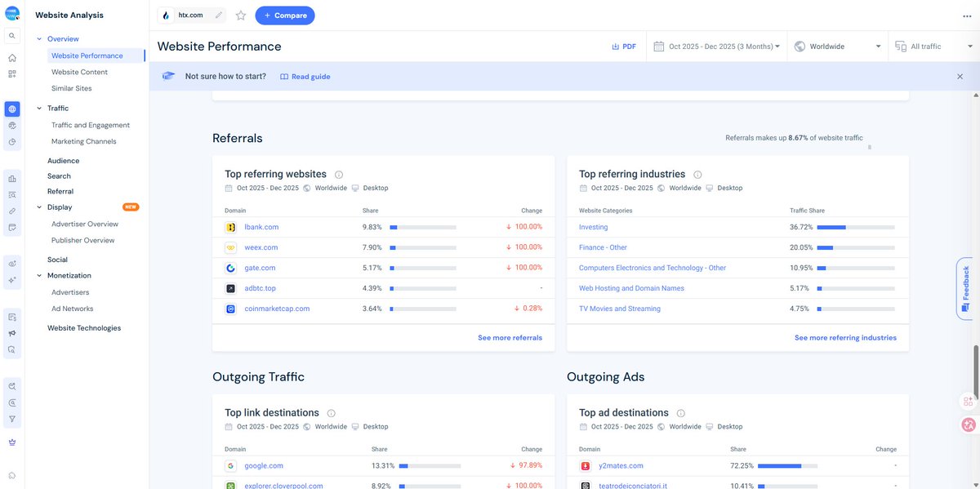This screenshot has width=980, height=489.
Task: Open the date range dropdown Oct 2025 - Dec 2025
Action: click(717, 47)
